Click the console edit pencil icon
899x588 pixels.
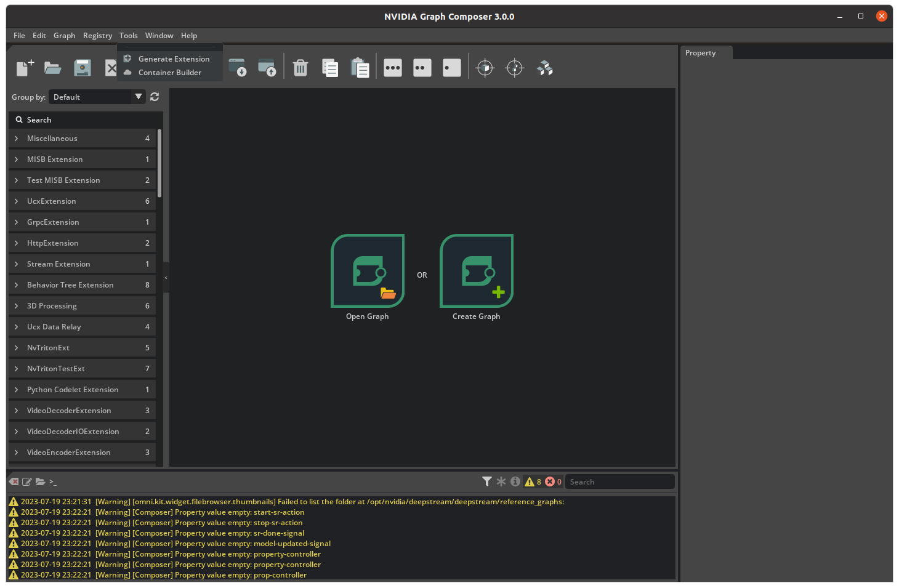pos(27,481)
